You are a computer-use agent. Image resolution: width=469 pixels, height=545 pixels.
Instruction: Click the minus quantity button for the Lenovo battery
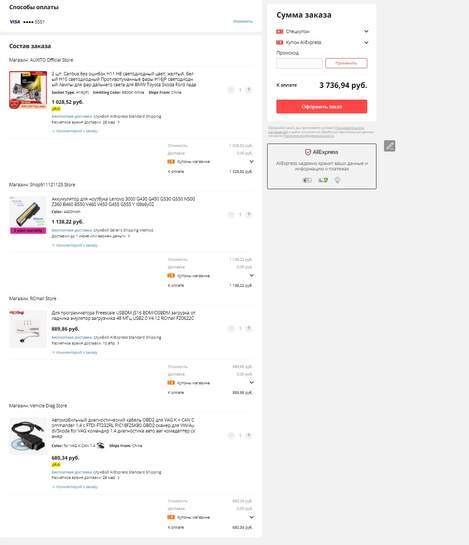click(x=231, y=214)
